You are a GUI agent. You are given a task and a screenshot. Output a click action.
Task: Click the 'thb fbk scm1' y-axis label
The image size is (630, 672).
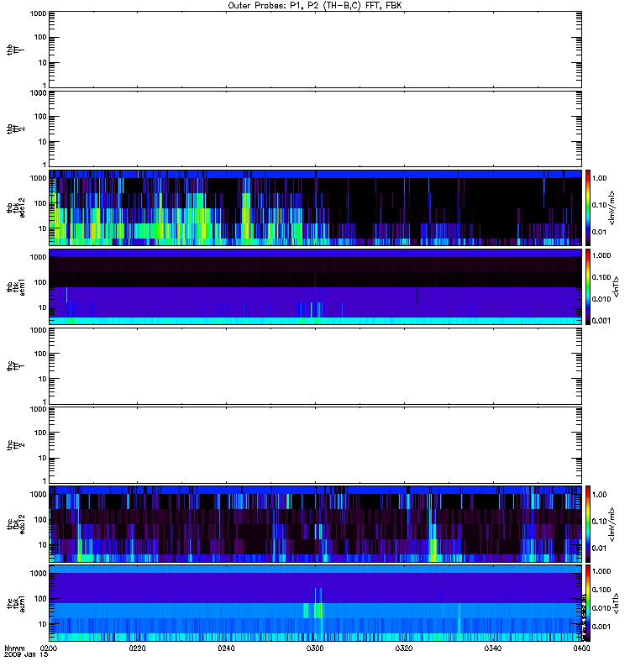tap(16, 286)
